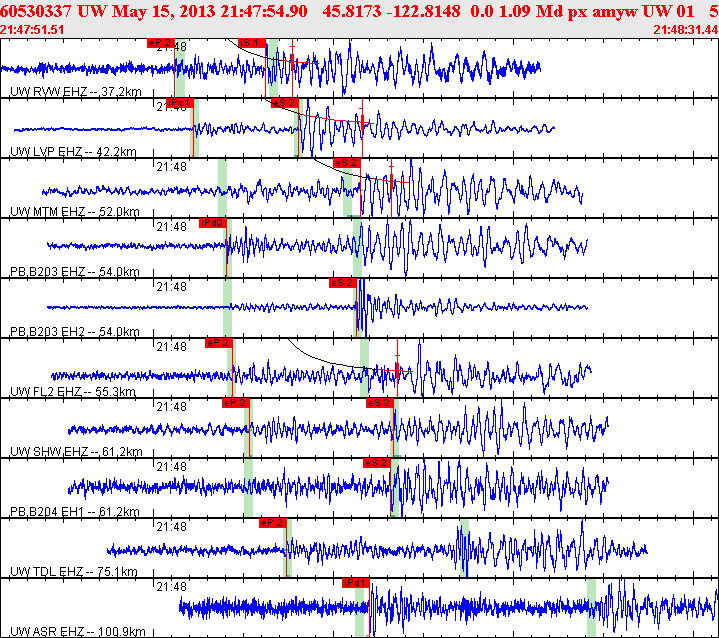Select the station label PB B203 EHZ -- 54.0km

point(75,272)
